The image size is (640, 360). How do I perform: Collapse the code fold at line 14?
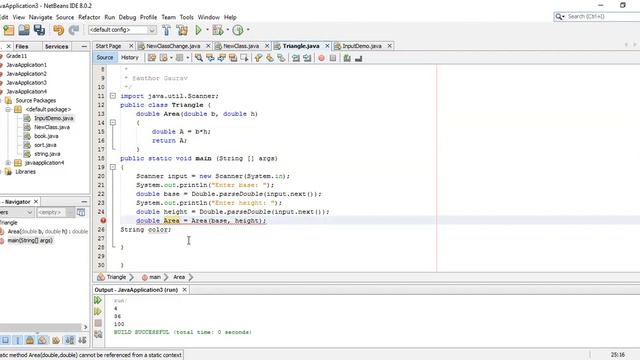pyautogui.click(x=113, y=122)
